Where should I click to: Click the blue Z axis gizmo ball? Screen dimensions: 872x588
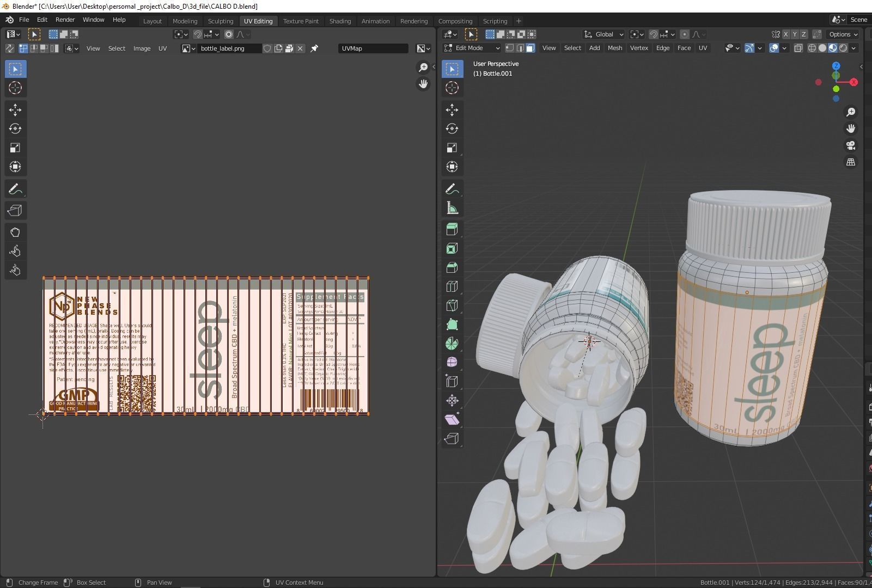click(836, 66)
